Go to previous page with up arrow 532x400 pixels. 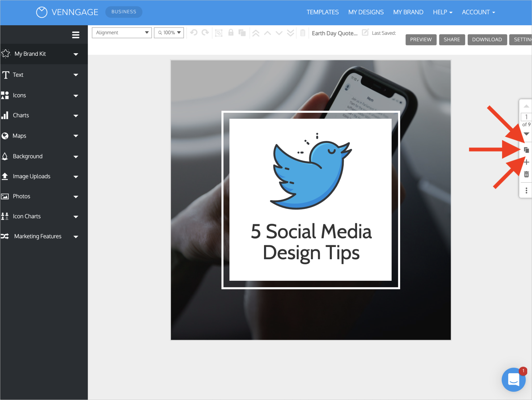526,106
